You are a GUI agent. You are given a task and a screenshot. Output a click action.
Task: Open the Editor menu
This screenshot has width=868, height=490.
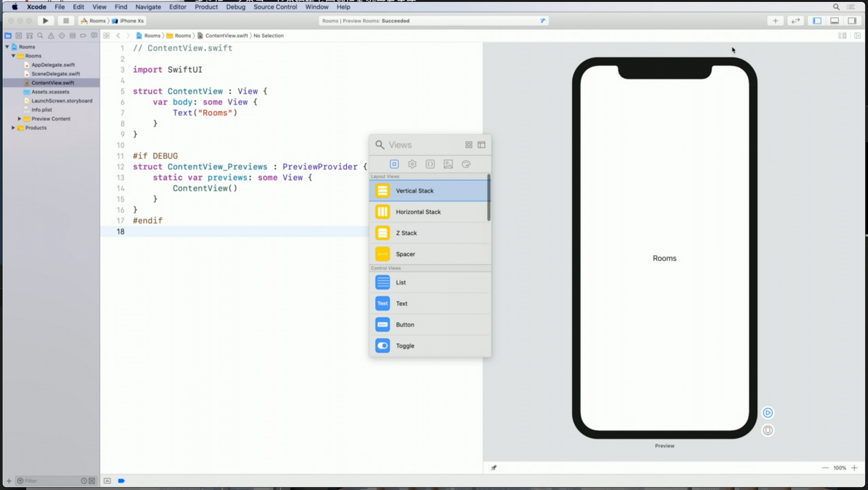(x=178, y=7)
